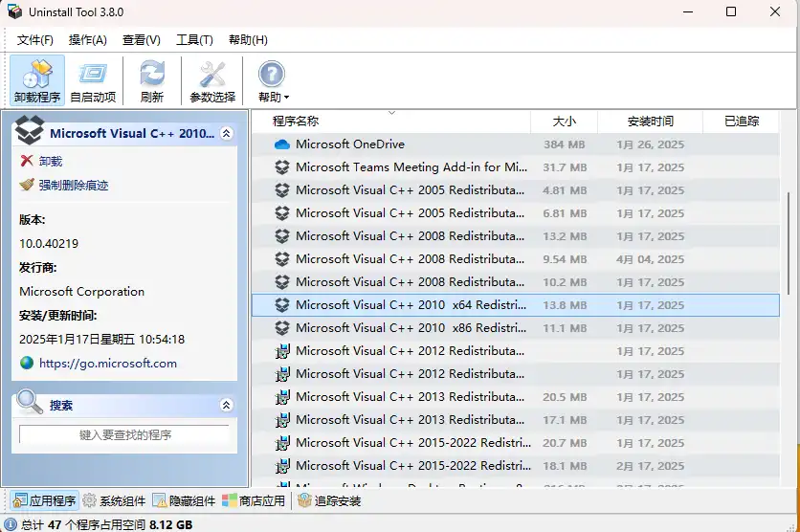
Task: Sort list by 安装时间 column header
Action: (x=650, y=122)
